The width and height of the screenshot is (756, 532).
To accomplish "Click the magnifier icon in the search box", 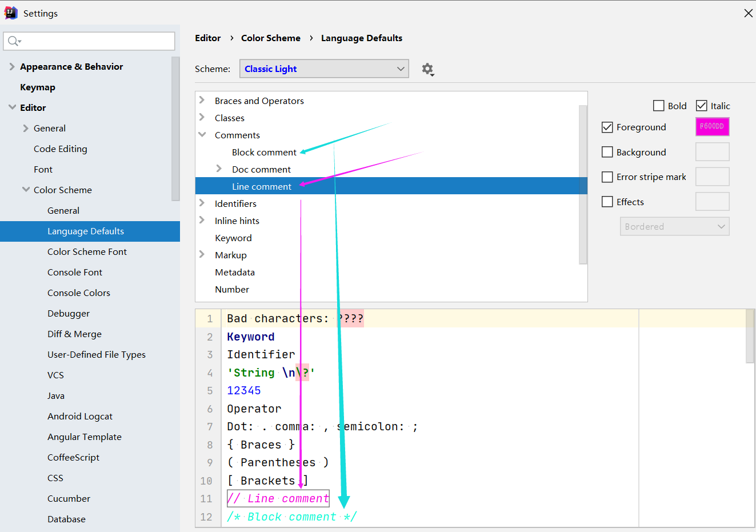I will point(14,41).
